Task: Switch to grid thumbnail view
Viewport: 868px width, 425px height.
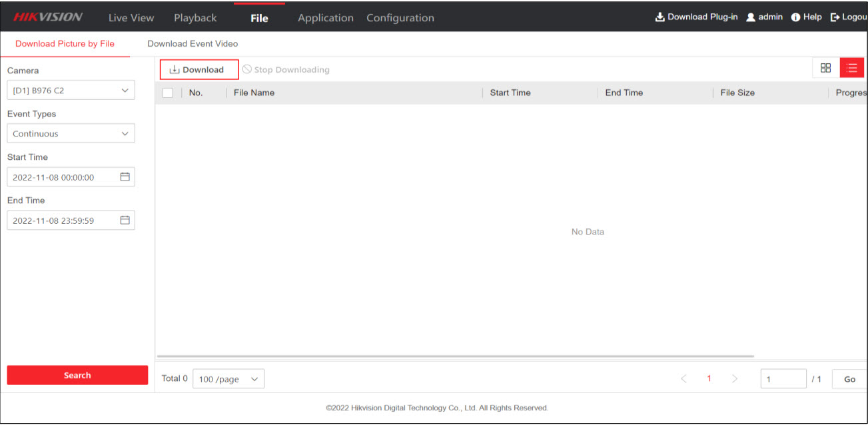Action: [x=825, y=68]
